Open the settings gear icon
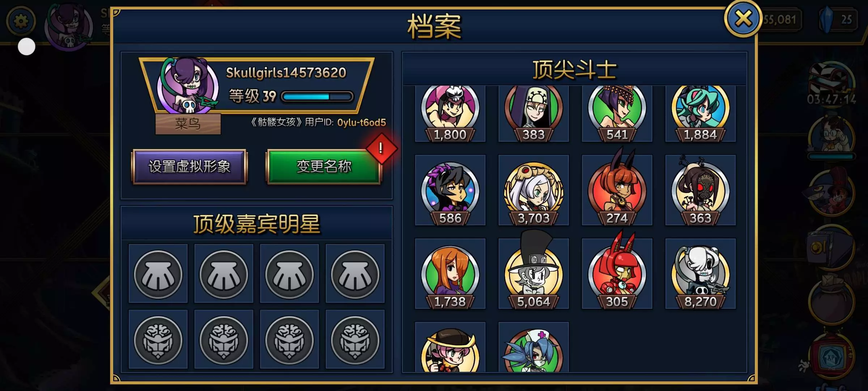The image size is (868, 391). [x=21, y=21]
